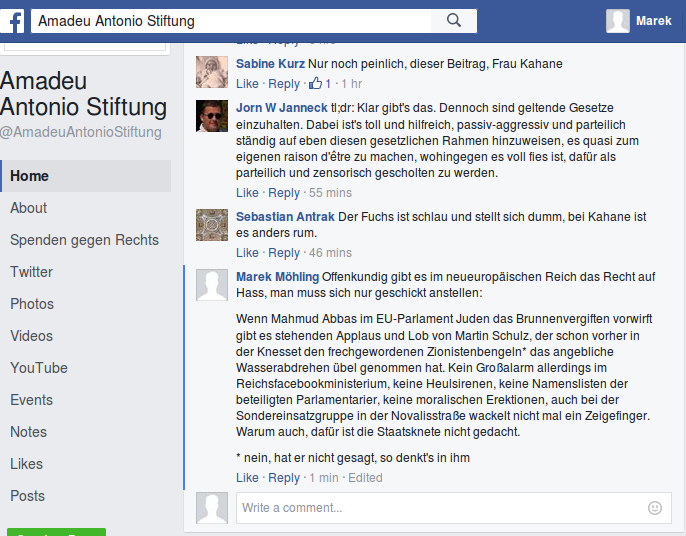Open the Likes section
This screenshot has height=536, width=686.
point(27,463)
